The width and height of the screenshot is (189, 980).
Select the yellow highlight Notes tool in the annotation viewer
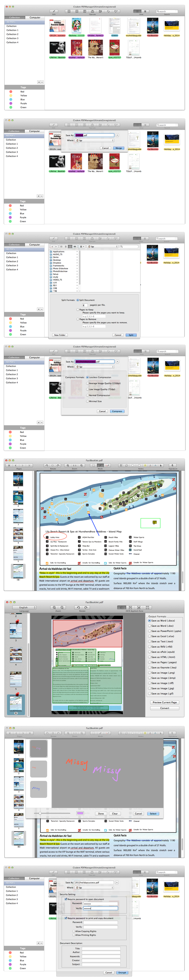coord(145,465)
